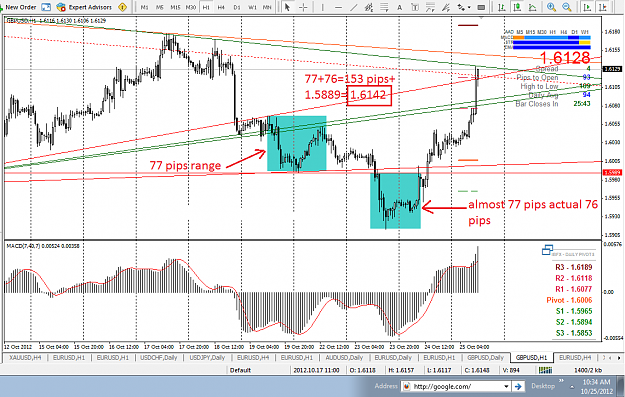Open the AUDUSD,Daily chart tab
Viewport: 625px width, 397px height.
(344, 358)
